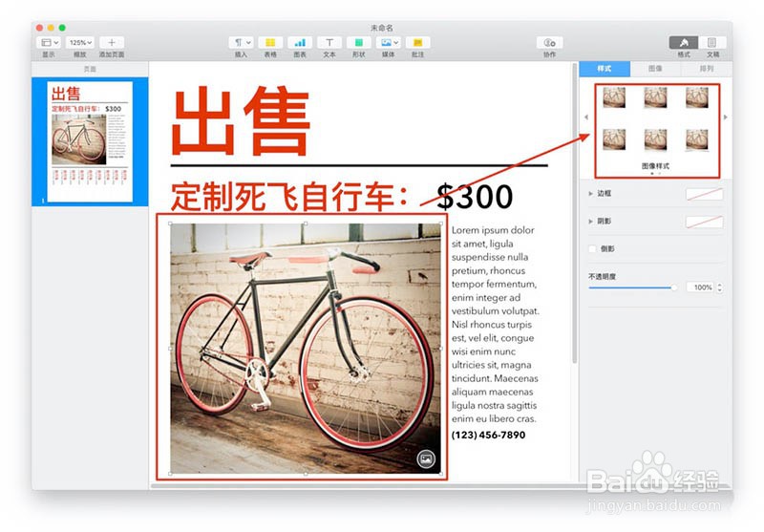Viewport: 764px width, 532px height.
Task: Open the 显示 view options dropdown
Action: [49, 42]
